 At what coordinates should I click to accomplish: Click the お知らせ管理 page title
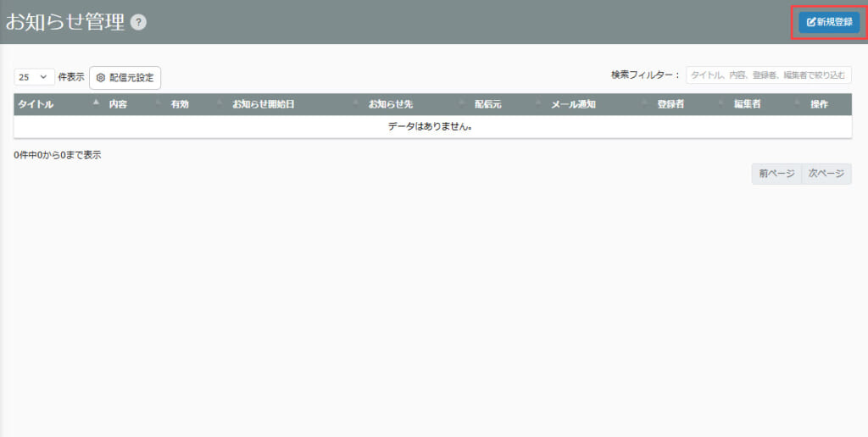pyautogui.click(x=64, y=23)
